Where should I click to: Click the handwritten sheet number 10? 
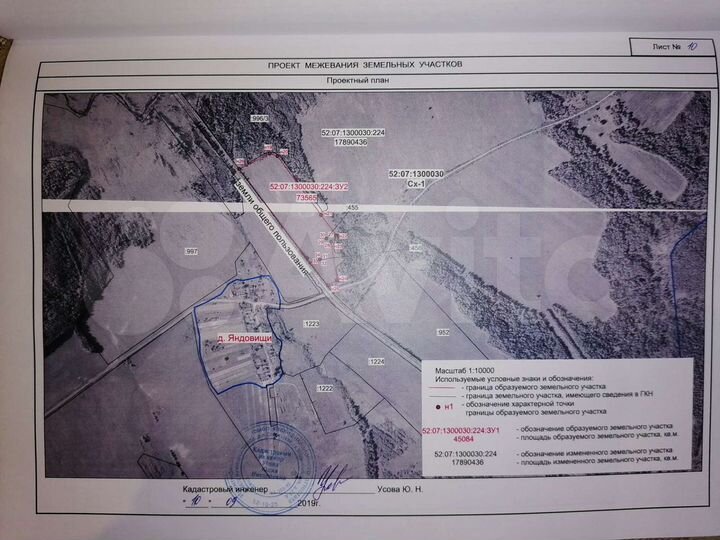(692, 46)
